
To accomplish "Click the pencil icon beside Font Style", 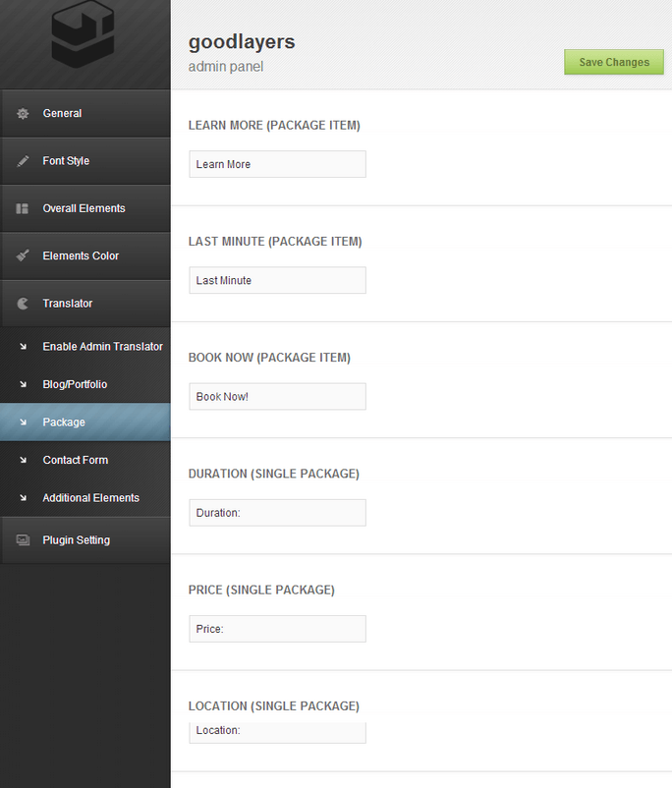I will coord(23,161).
